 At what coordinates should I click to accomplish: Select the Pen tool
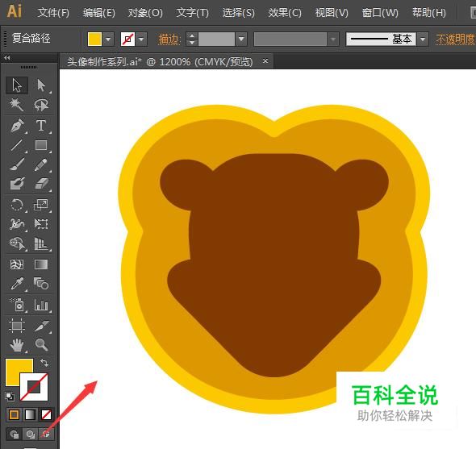click(x=17, y=126)
